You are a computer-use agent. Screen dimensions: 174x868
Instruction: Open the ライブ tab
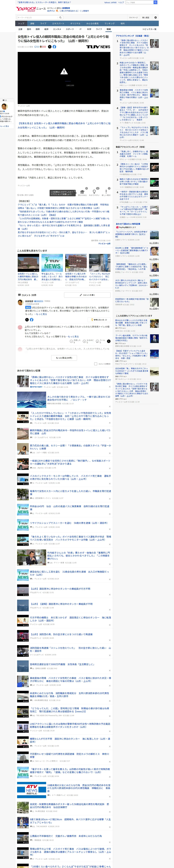[x=43, y=24]
